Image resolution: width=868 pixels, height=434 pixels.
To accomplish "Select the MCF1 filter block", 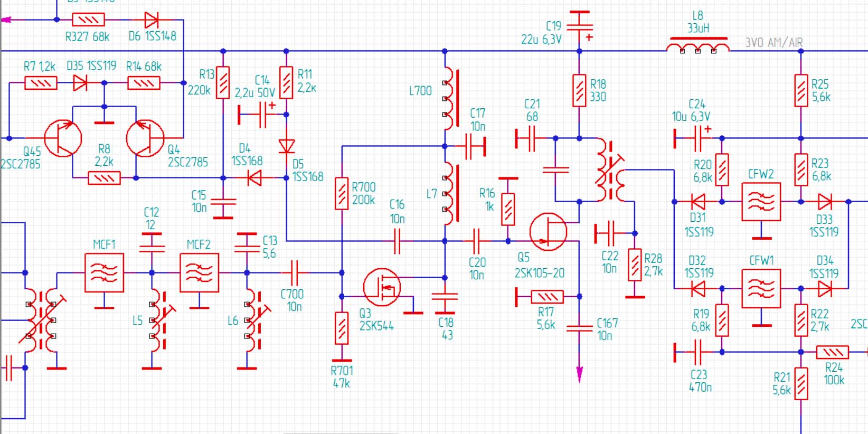I will 104,273.
